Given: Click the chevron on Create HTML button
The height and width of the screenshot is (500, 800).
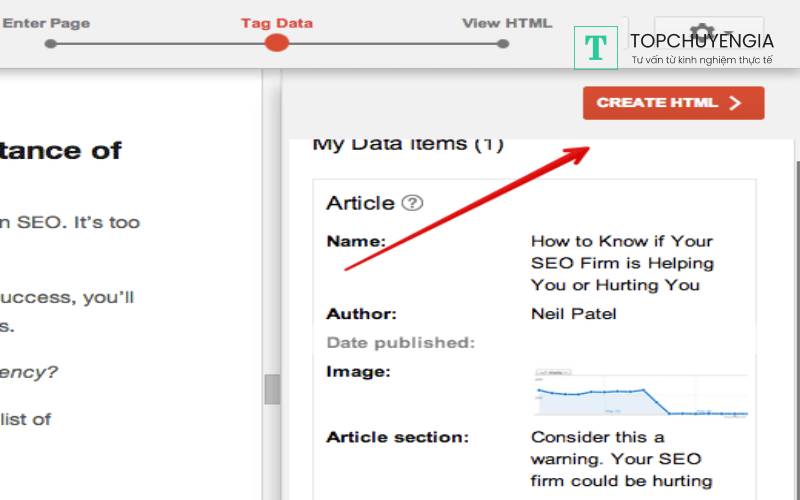Looking at the screenshot, I should coord(737,103).
